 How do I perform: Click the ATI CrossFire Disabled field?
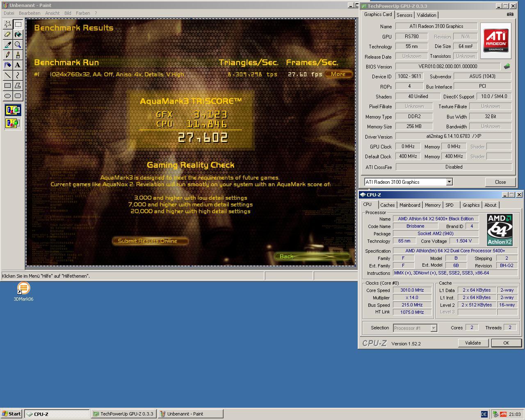coord(454,167)
